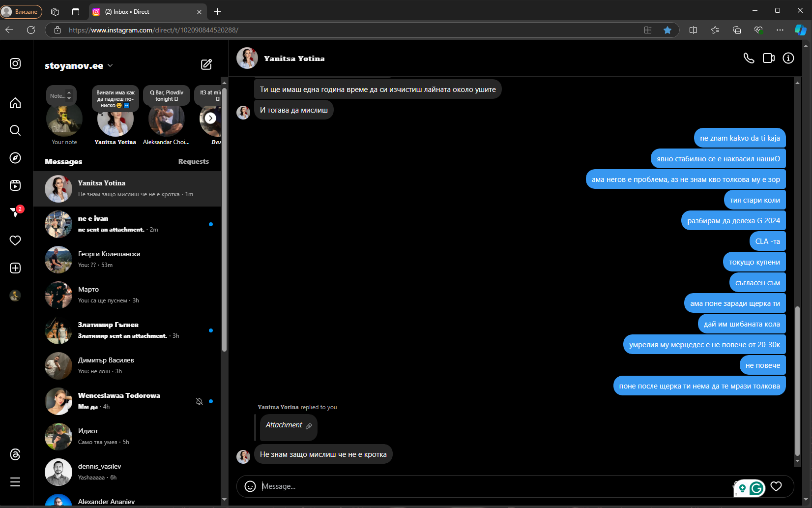Open browser Settings and more menu
812x508 pixels.
pyautogui.click(x=780, y=30)
